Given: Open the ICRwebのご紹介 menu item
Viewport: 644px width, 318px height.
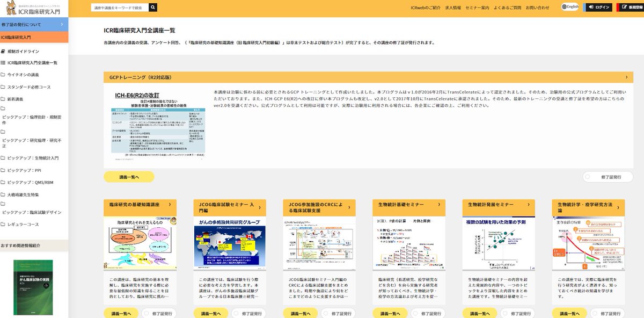Looking at the screenshot, I should [425, 8].
